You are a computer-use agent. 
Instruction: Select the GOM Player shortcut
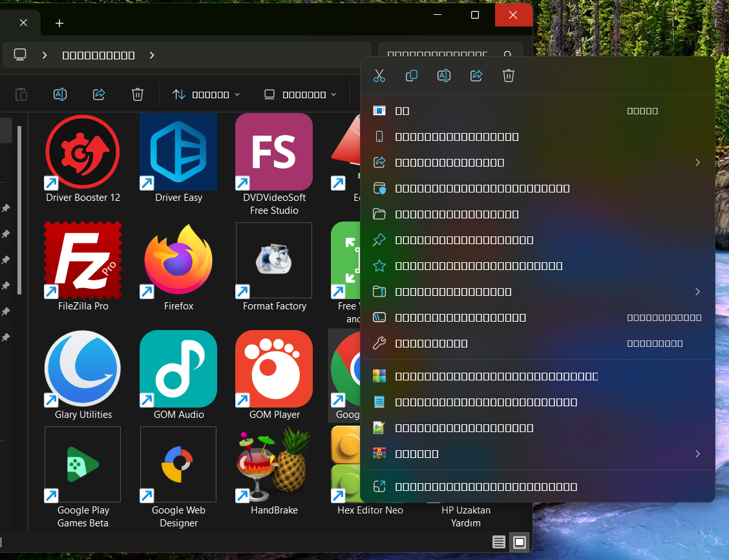coord(274,375)
